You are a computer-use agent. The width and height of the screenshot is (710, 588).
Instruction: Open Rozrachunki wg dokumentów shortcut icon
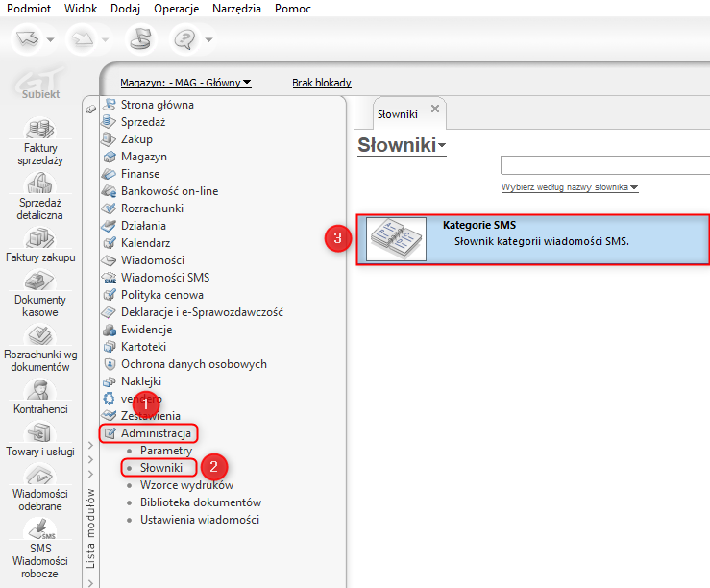coord(39,335)
